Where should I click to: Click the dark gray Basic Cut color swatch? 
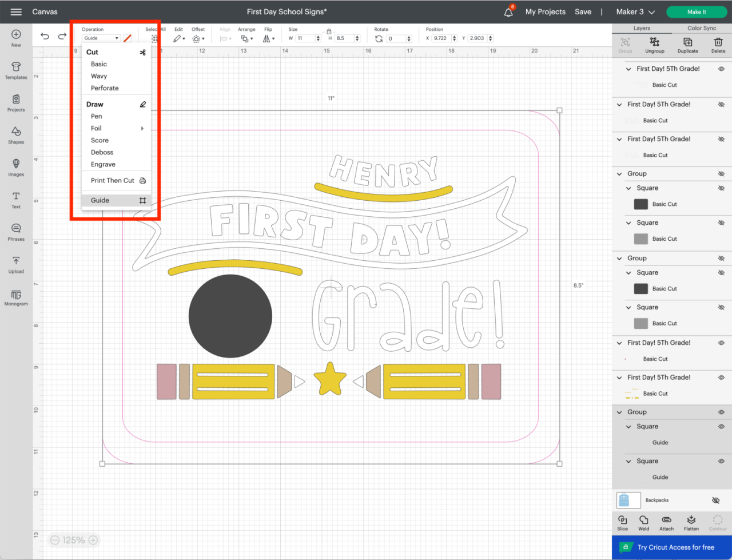tap(641, 204)
